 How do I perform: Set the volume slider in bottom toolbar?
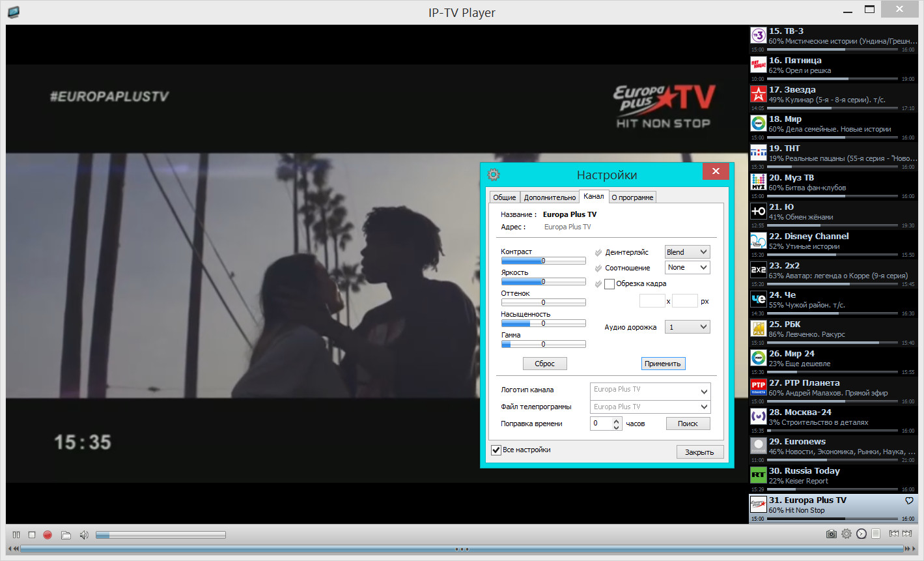[161, 535]
